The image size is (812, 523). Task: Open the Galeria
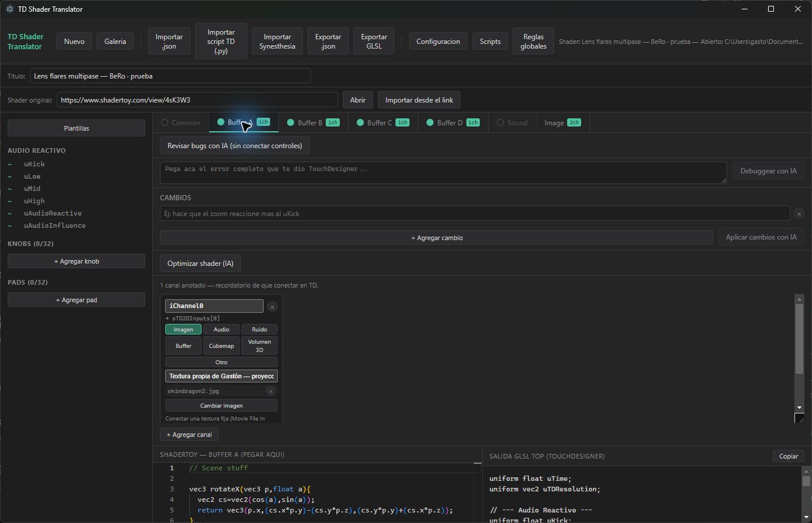[x=115, y=42]
